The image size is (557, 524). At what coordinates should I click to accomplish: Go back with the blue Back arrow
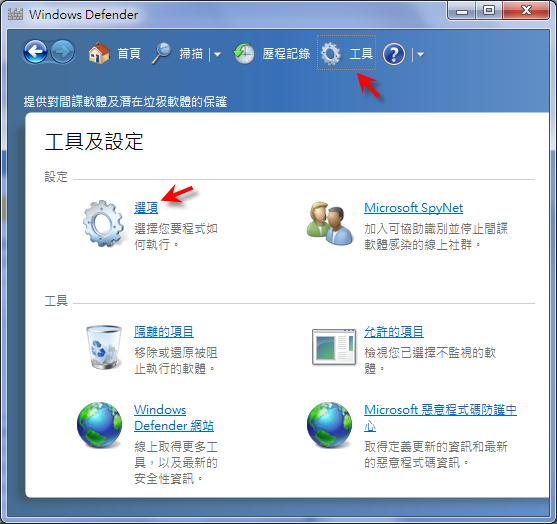tap(35, 52)
